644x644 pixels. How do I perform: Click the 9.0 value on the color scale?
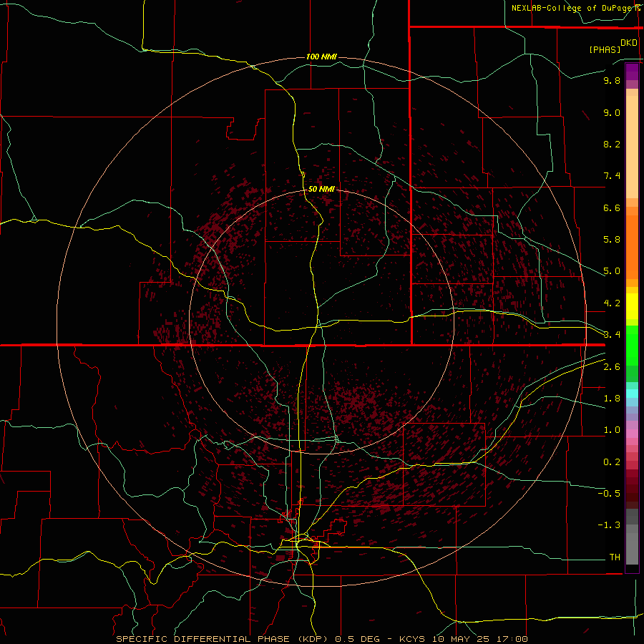tap(612, 112)
